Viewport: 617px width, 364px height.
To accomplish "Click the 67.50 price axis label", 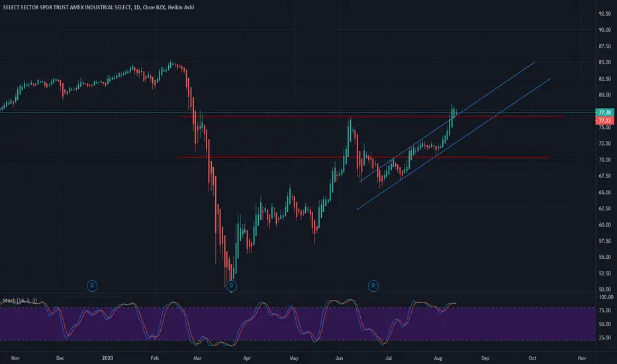I will click(x=604, y=176).
